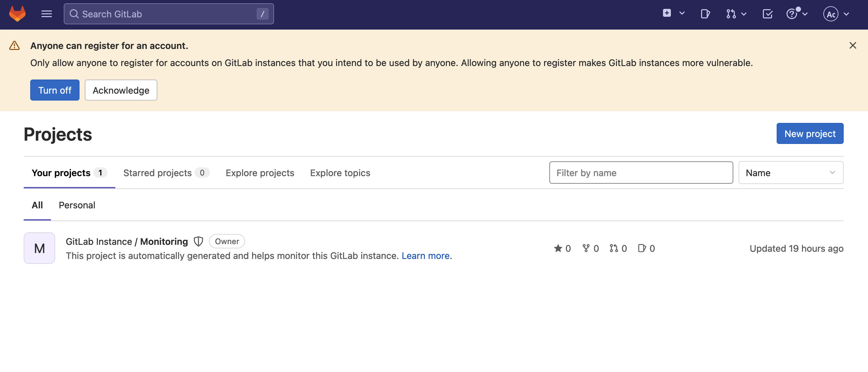Expand the create new dropdown chevron
The image size is (868, 372).
pos(682,13)
